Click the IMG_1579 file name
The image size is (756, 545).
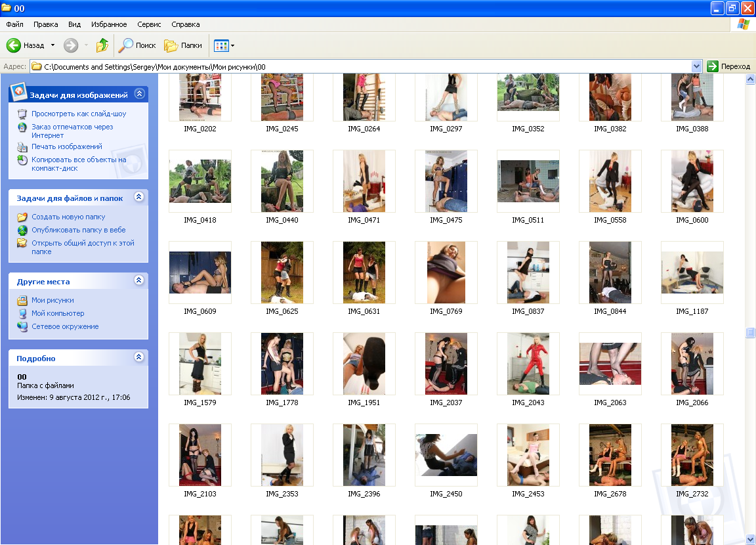pos(200,403)
